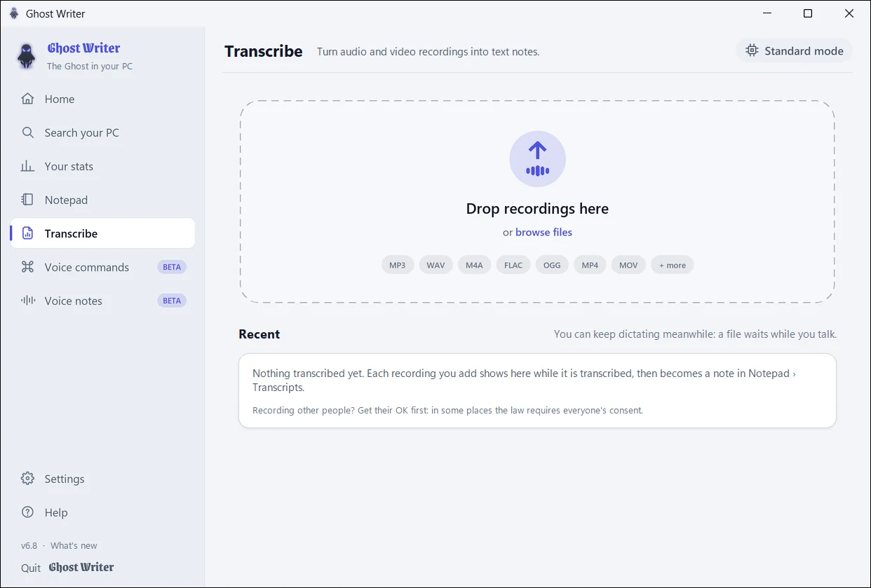This screenshot has height=588, width=871.
Task: Click the OGG format chip
Action: [x=552, y=265]
